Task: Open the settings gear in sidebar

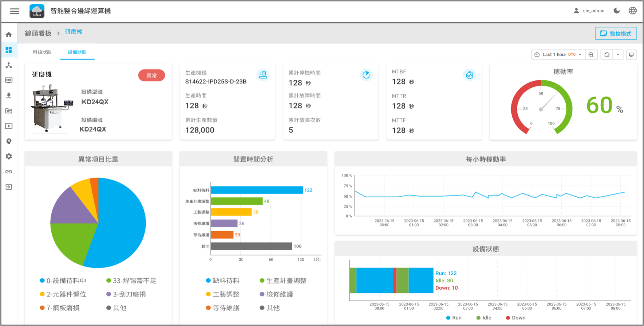Action: [x=9, y=156]
